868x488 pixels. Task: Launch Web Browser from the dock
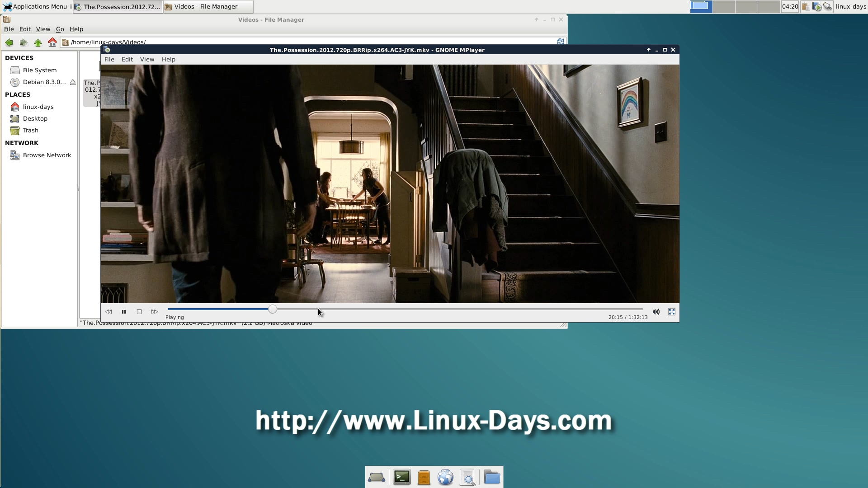(x=445, y=477)
